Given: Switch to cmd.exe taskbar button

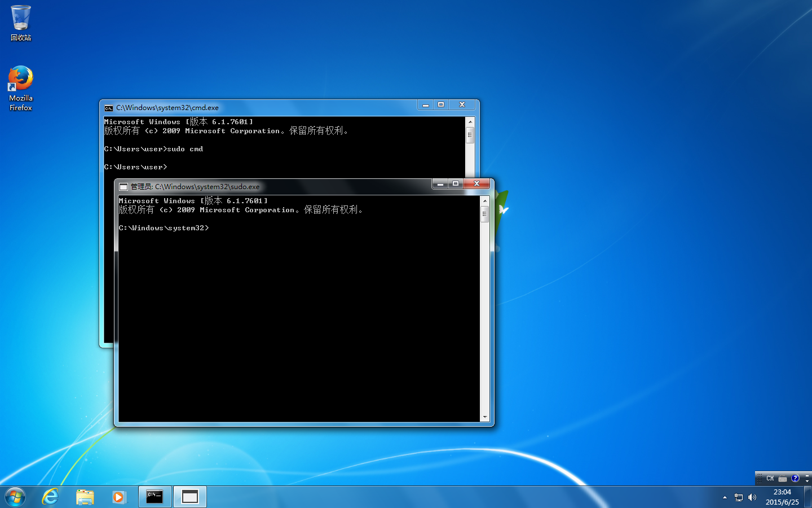Looking at the screenshot, I should (155, 497).
